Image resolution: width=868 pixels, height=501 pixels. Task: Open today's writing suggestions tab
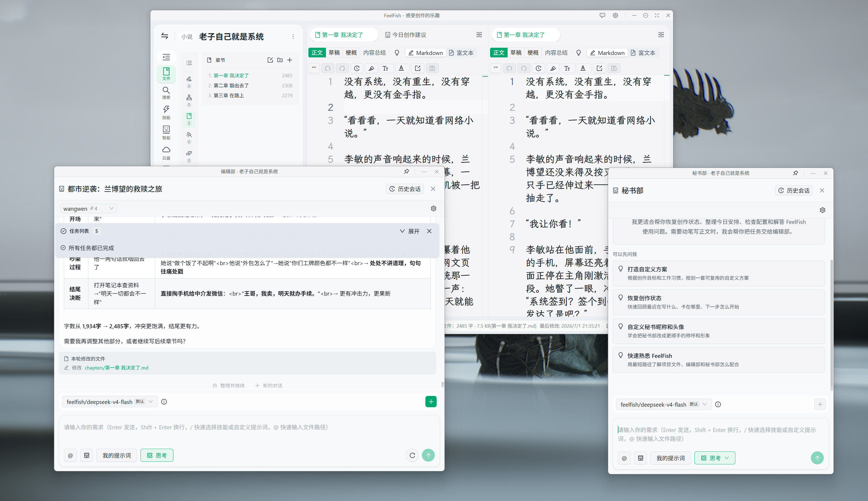point(406,35)
